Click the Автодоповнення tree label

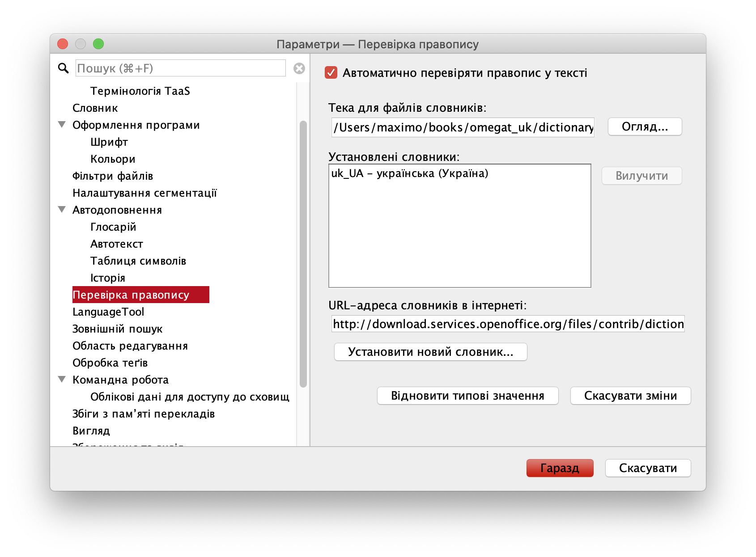click(117, 210)
